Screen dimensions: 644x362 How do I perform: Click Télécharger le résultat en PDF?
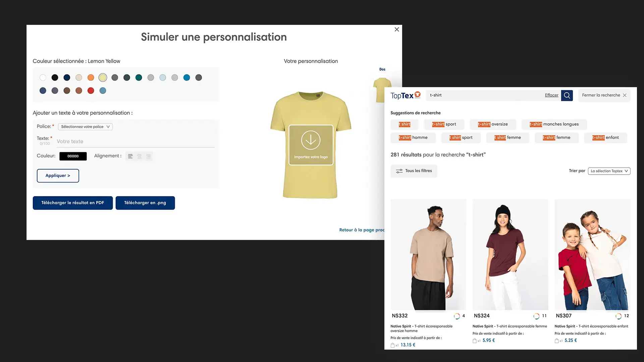point(73,203)
